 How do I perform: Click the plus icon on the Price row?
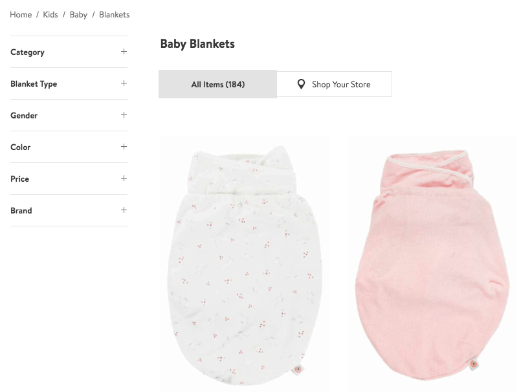124,179
